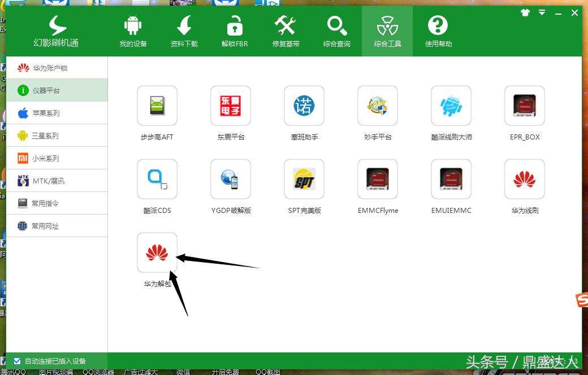This screenshot has width=588, height=375.
Task: Click the globe icon beside 常用网址
Action: 23,226
